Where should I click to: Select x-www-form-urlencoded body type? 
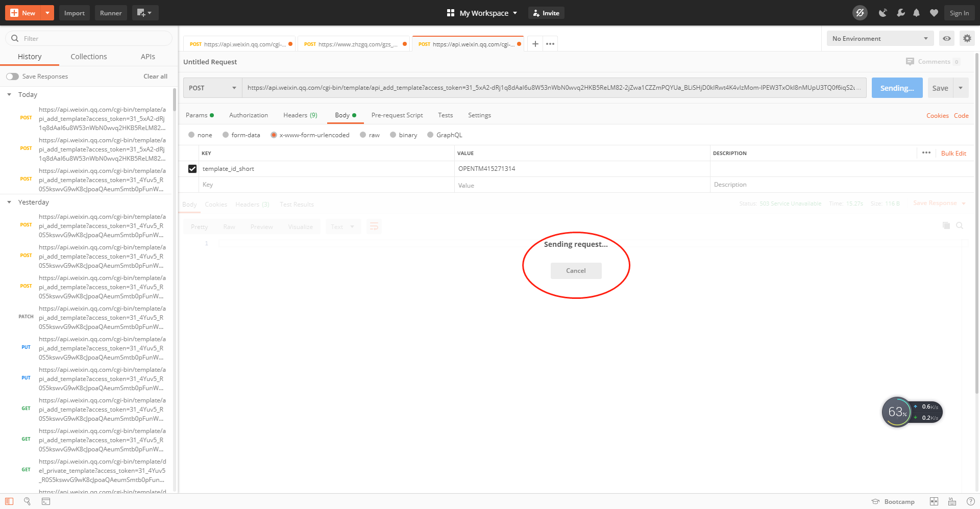[x=274, y=135]
